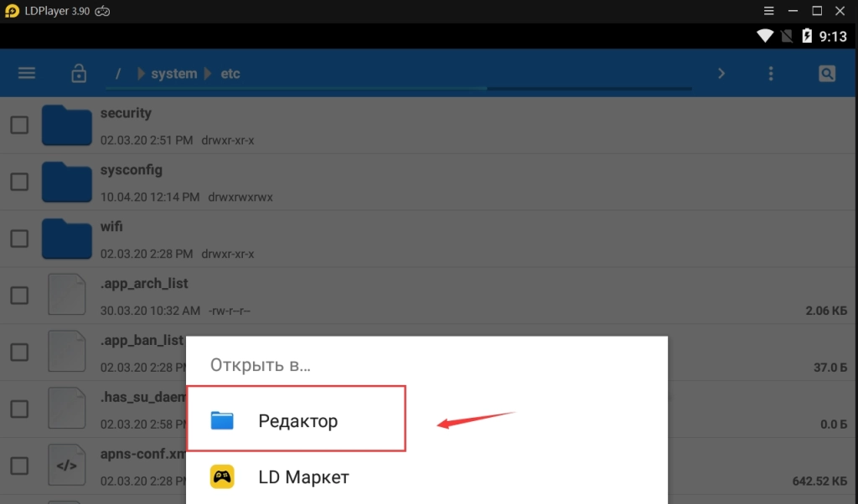Click the blue Редактор folder icon

[223, 420]
